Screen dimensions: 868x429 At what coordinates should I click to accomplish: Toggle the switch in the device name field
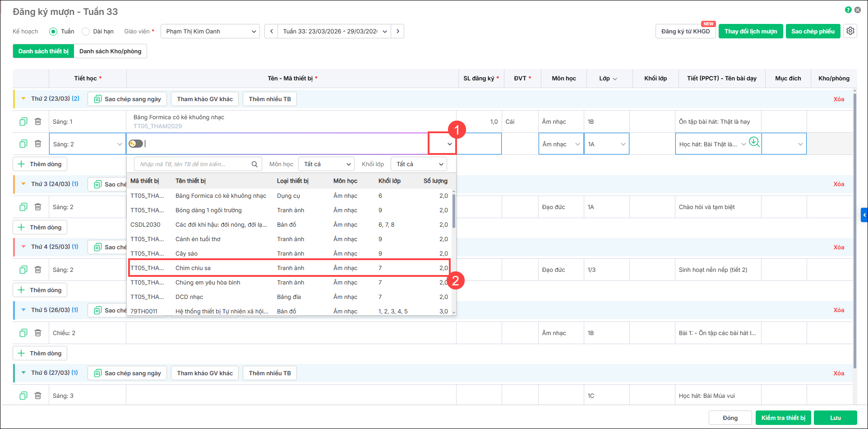[x=136, y=144]
